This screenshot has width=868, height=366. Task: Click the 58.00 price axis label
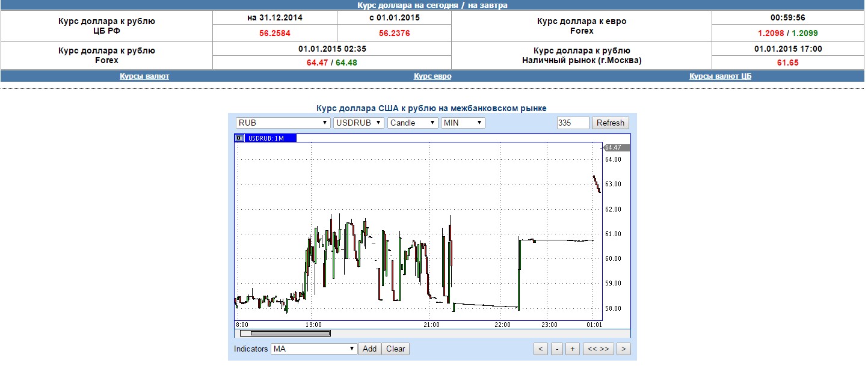[613, 308]
